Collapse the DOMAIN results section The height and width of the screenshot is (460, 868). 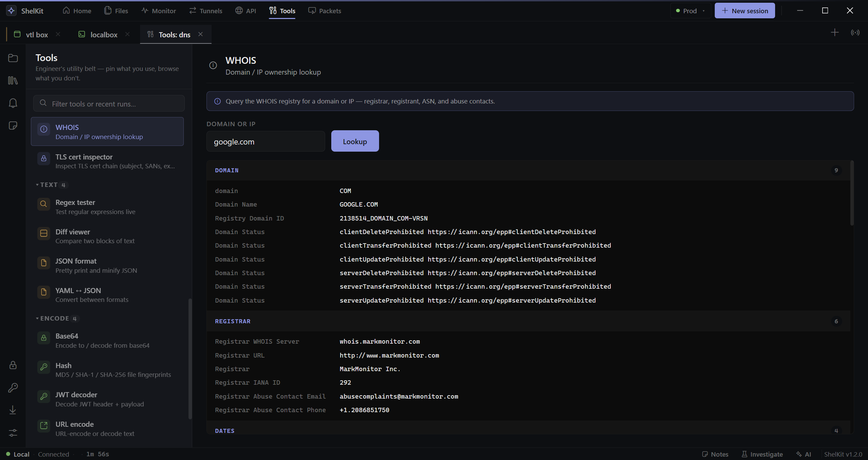click(x=529, y=170)
